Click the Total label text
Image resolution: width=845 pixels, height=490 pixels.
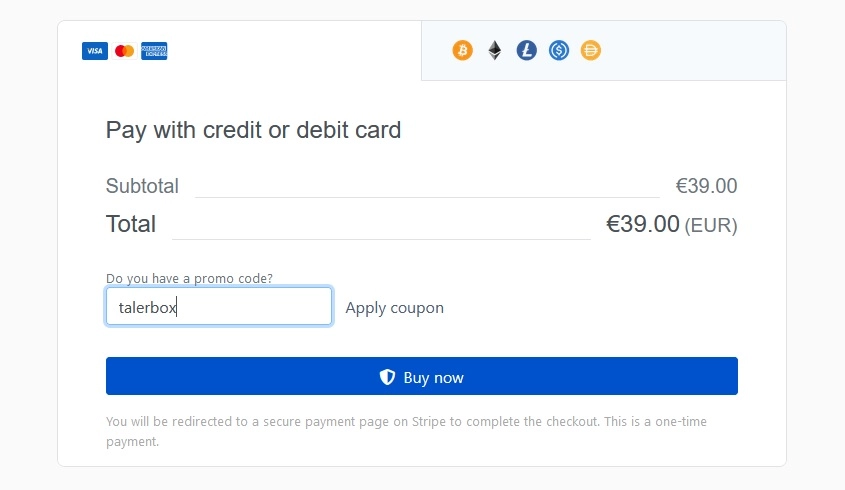pyautogui.click(x=131, y=224)
